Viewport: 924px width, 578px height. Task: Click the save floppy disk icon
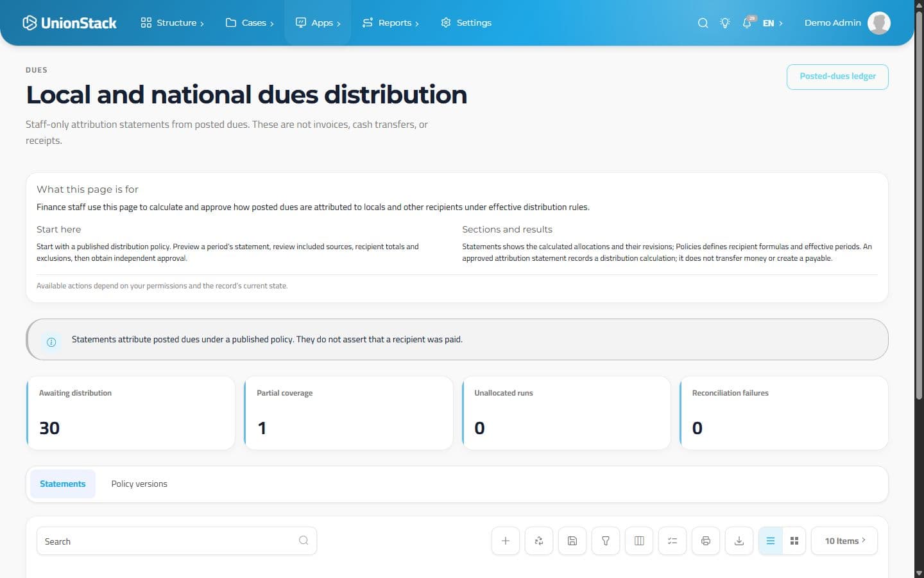click(572, 541)
